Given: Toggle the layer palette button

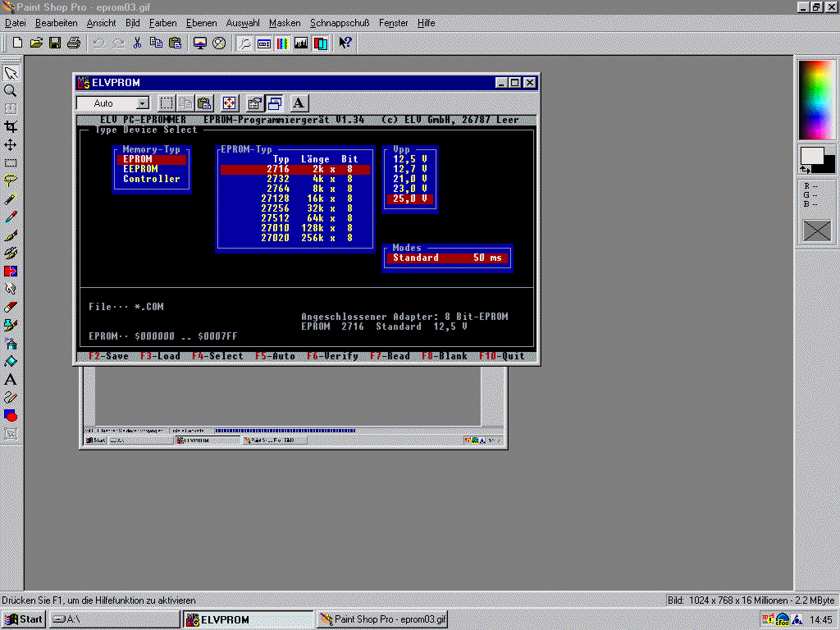Looking at the screenshot, I should (x=321, y=43).
